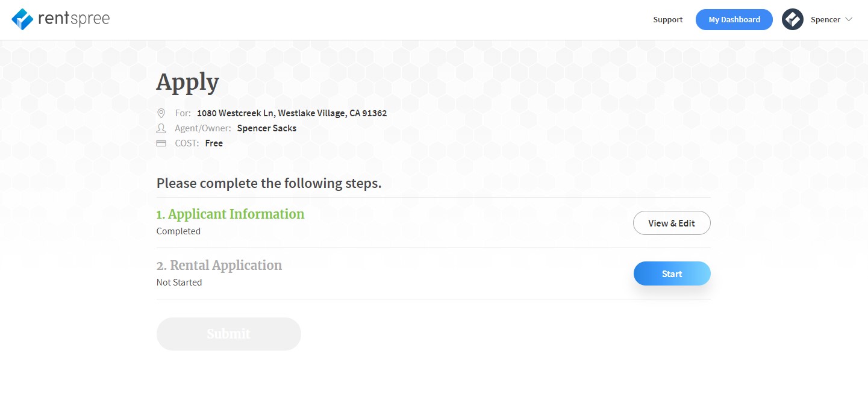Image resolution: width=868 pixels, height=409 pixels.
Task: Click the person icon beside Agent/Owner
Action: [161, 128]
